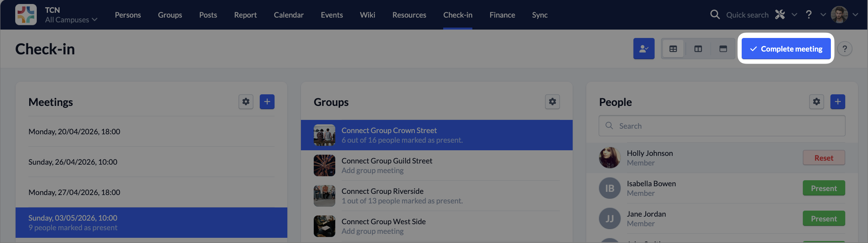Mark Isabella Bowen as Present
The width and height of the screenshot is (868, 243).
coord(824,188)
